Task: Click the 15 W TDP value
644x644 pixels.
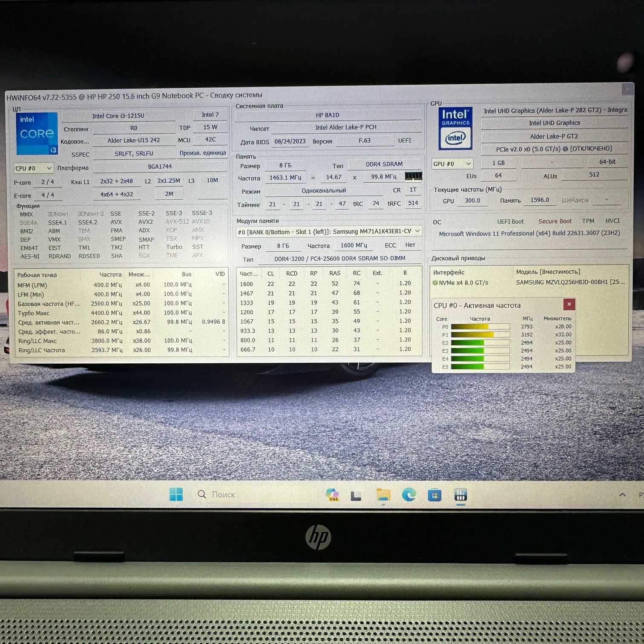Action: tap(210, 127)
